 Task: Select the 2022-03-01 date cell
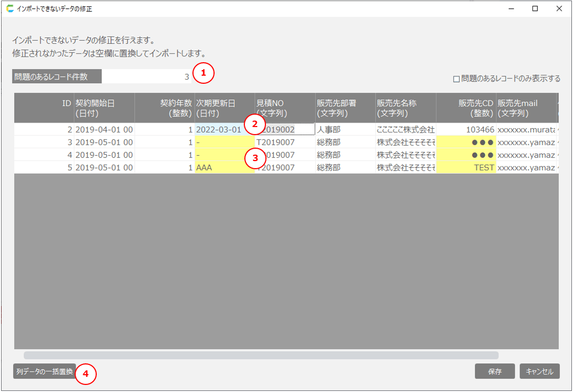pyautogui.click(x=219, y=130)
